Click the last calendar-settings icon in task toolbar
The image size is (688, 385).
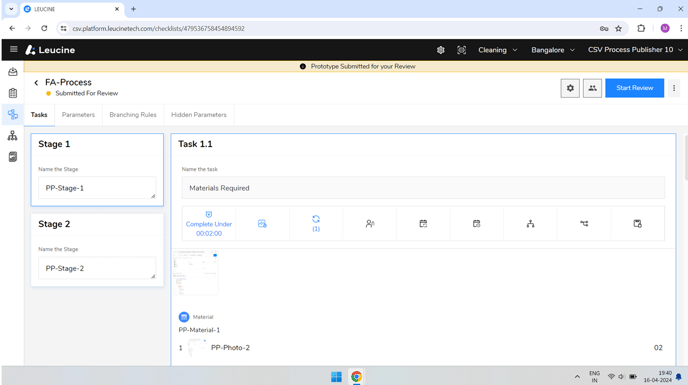pyautogui.click(x=638, y=223)
